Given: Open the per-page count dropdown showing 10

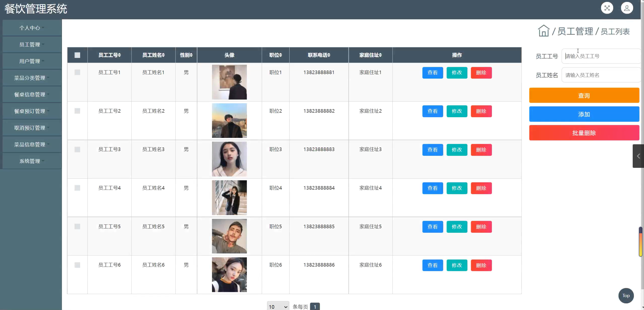Looking at the screenshot, I should 278,306.
